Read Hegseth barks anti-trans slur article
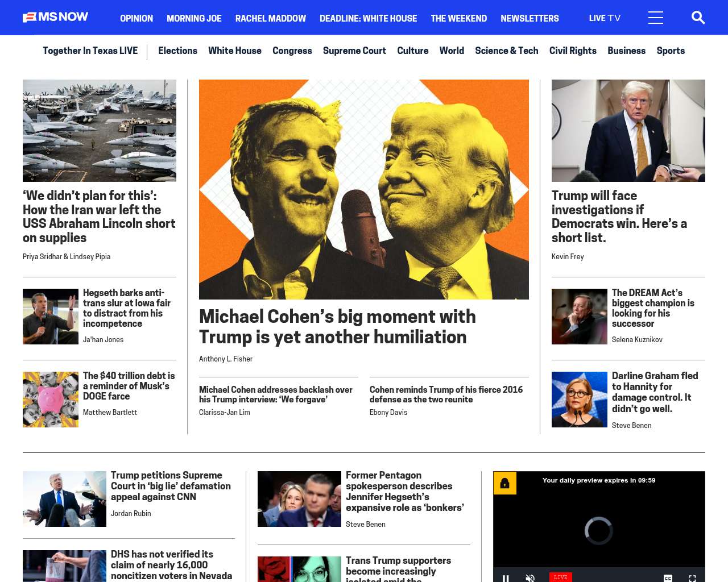The height and width of the screenshot is (582, 728). point(127,308)
